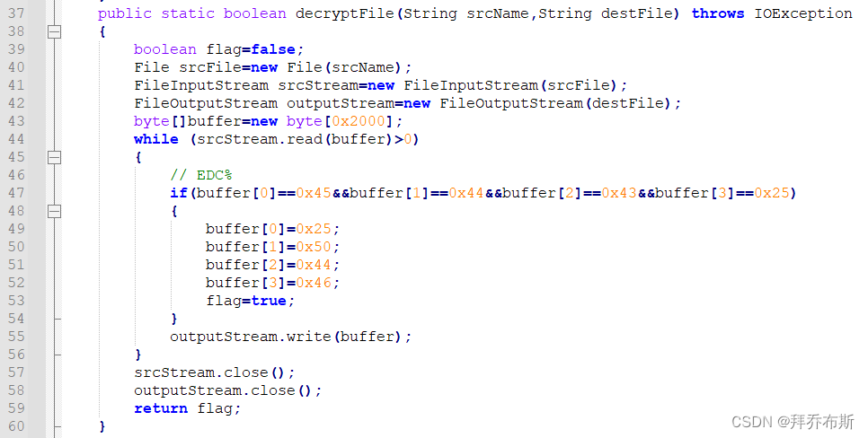Image resolution: width=868 pixels, height=438 pixels.
Task: Click the 'if' keyword on line 47
Action: (179, 193)
